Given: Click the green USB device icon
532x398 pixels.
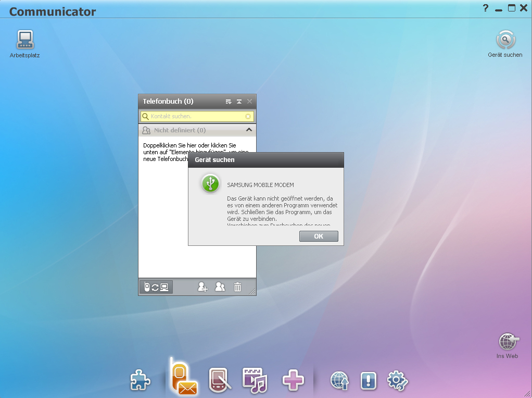Looking at the screenshot, I should point(210,183).
